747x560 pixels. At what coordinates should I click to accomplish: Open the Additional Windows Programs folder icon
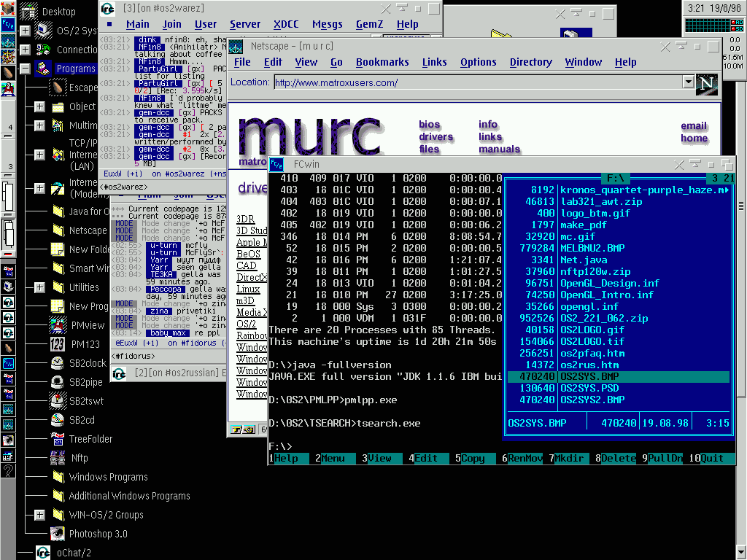(x=58, y=496)
